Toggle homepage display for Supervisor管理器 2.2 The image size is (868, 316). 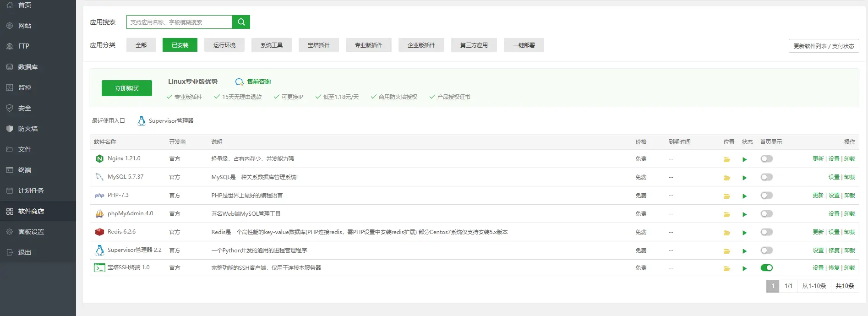click(767, 250)
